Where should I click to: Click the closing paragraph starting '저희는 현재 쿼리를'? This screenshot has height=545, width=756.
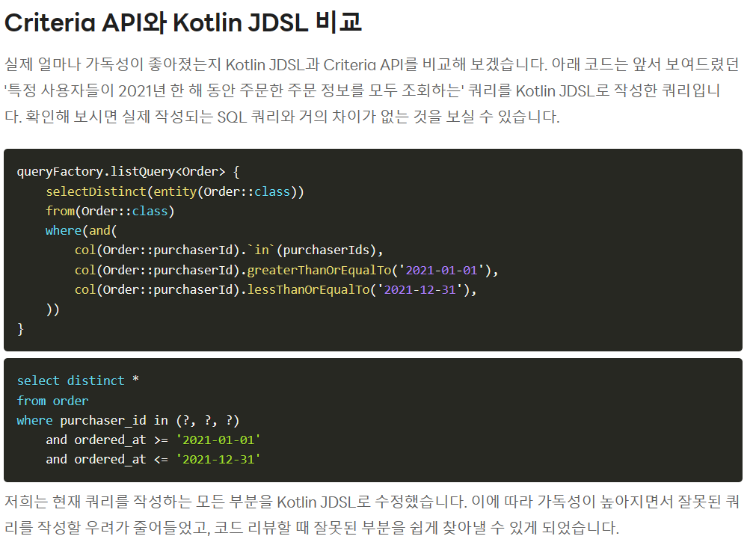click(371, 514)
